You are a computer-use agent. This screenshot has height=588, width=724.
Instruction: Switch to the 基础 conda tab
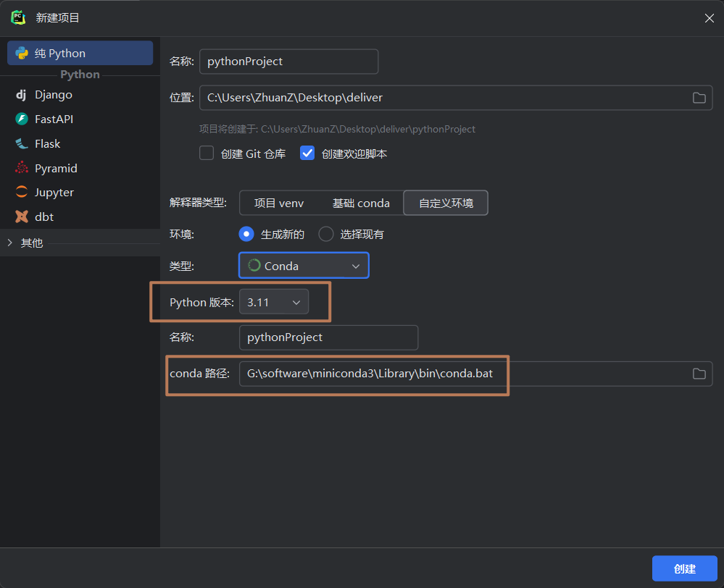pos(361,203)
